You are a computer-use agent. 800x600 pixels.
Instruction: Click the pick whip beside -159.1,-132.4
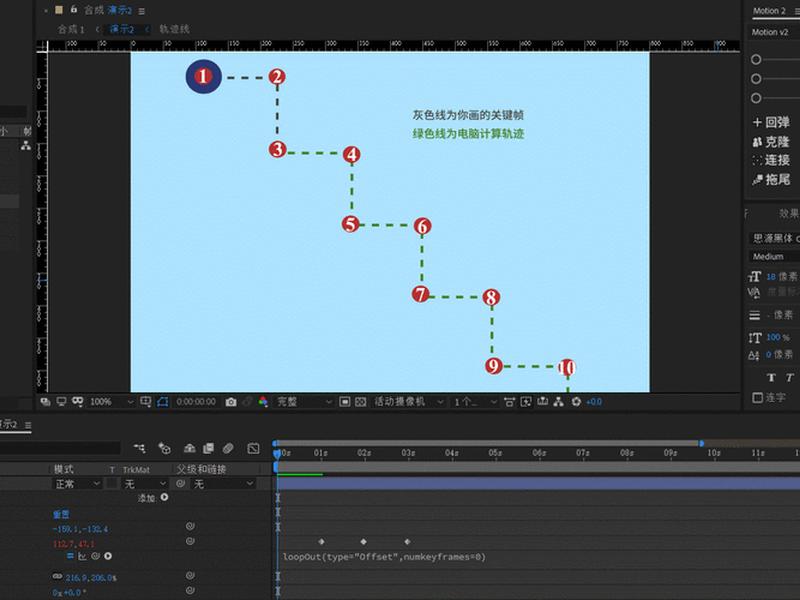(190, 526)
